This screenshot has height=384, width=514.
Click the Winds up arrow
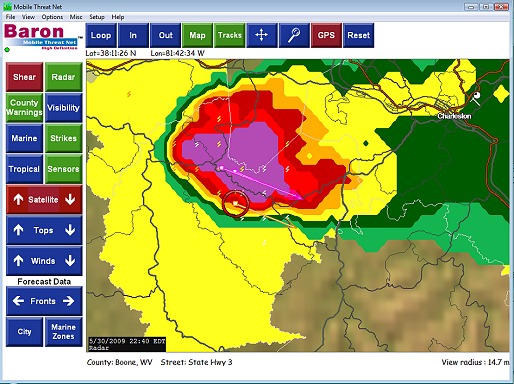point(18,261)
